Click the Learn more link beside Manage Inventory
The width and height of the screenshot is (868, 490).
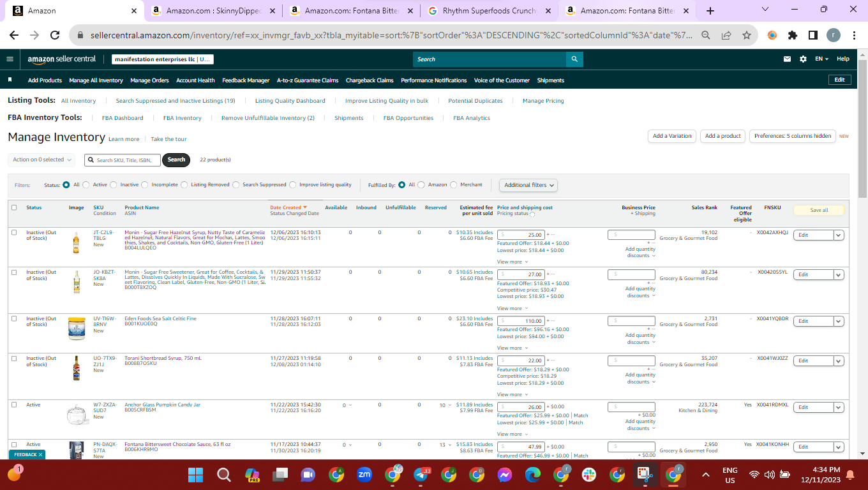click(124, 139)
